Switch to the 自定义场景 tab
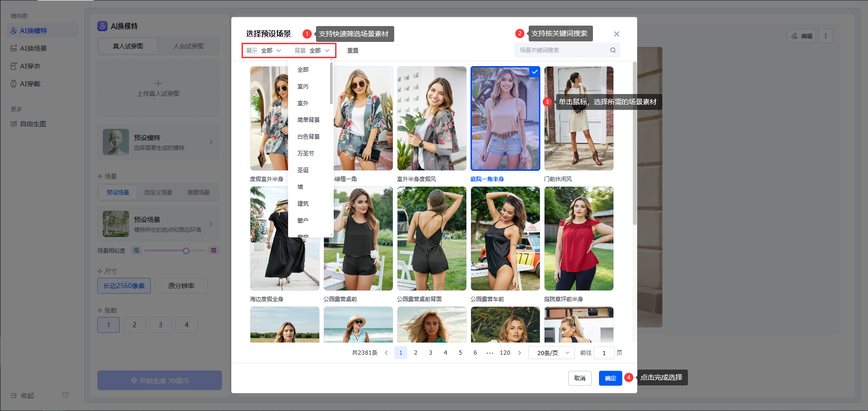The image size is (868, 411). pyautogui.click(x=158, y=192)
